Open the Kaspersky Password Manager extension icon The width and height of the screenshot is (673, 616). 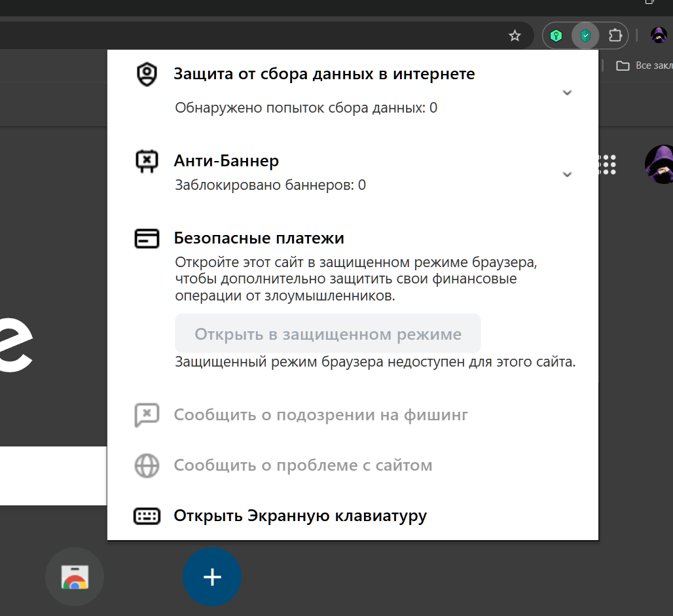(556, 35)
